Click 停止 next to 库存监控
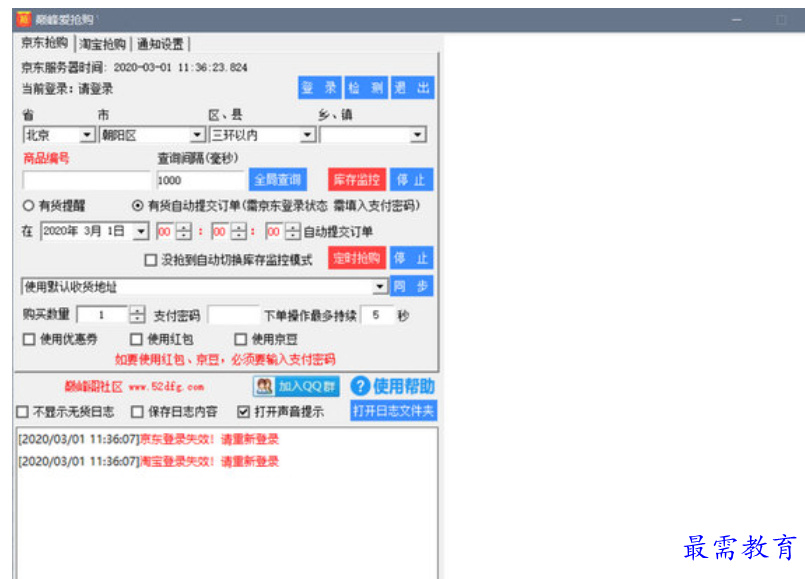The image size is (805, 579). click(411, 180)
